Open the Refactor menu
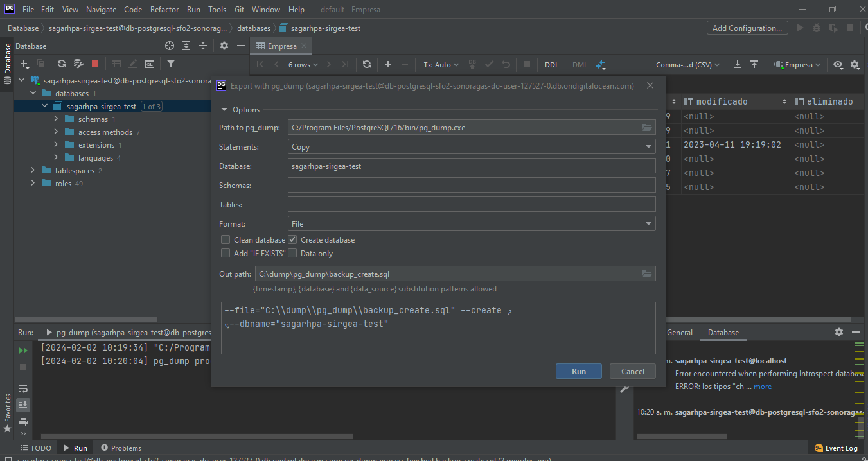Viewport: 868px width, 461px height. click(164, 10)
